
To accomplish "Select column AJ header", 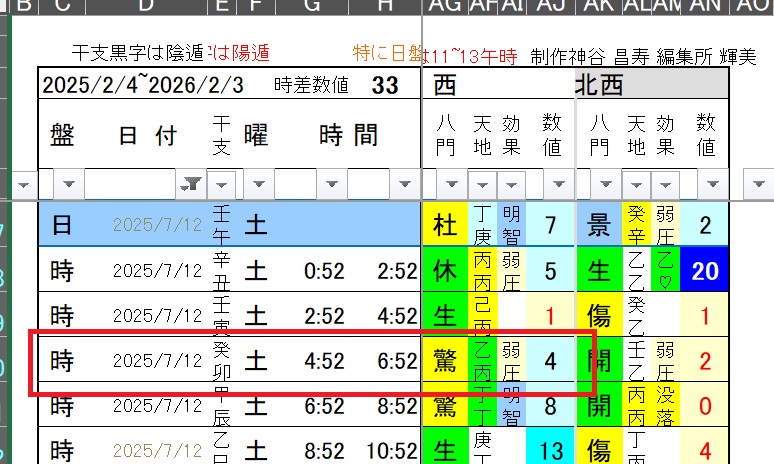I will [550, 9].
